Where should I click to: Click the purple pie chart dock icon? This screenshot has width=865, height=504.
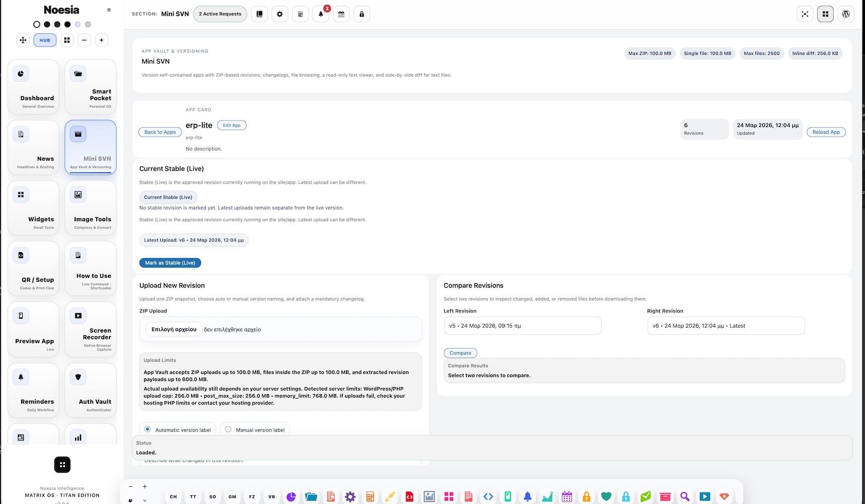click(x=291, y=497)
